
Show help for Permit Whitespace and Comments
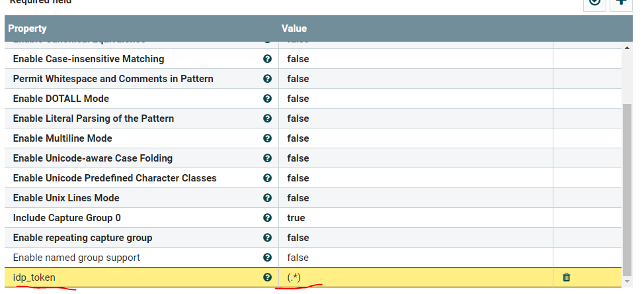point(267,79)
